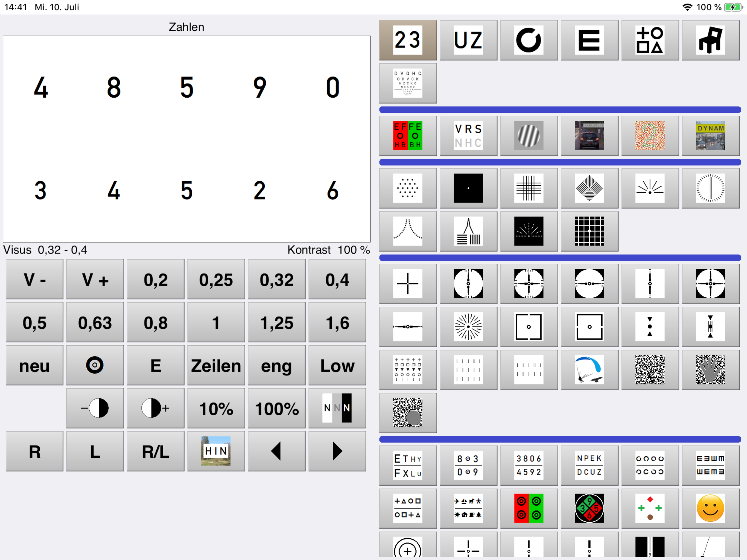Set visus to 0,63
This screenshot has height=560, width=747.
tap(95, 323)
